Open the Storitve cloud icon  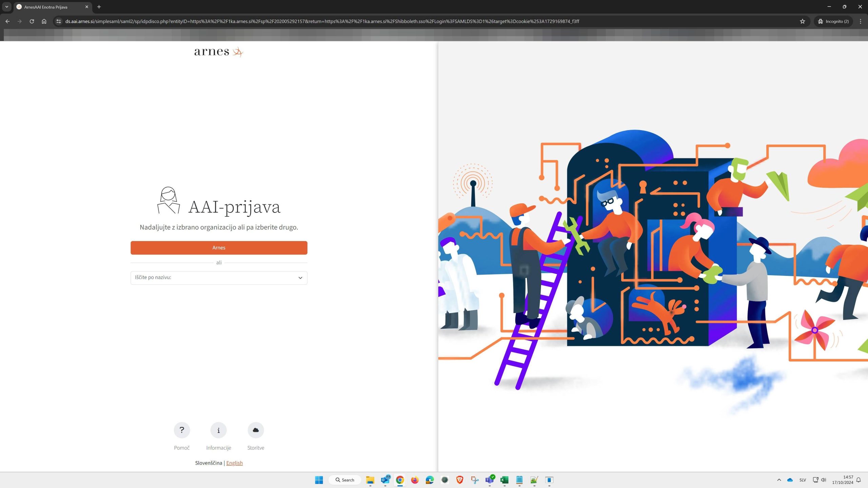point(256,430)
